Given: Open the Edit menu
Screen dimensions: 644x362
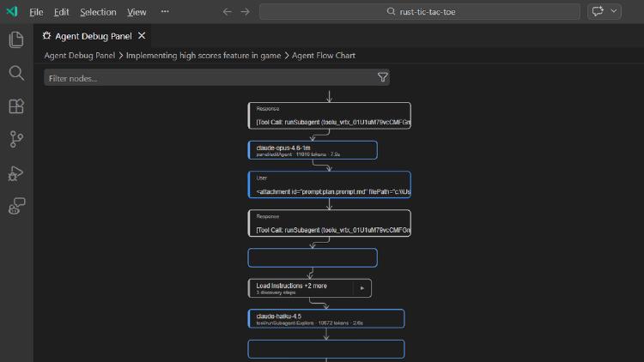Looking at the screenshot, I should click(61, 12).
